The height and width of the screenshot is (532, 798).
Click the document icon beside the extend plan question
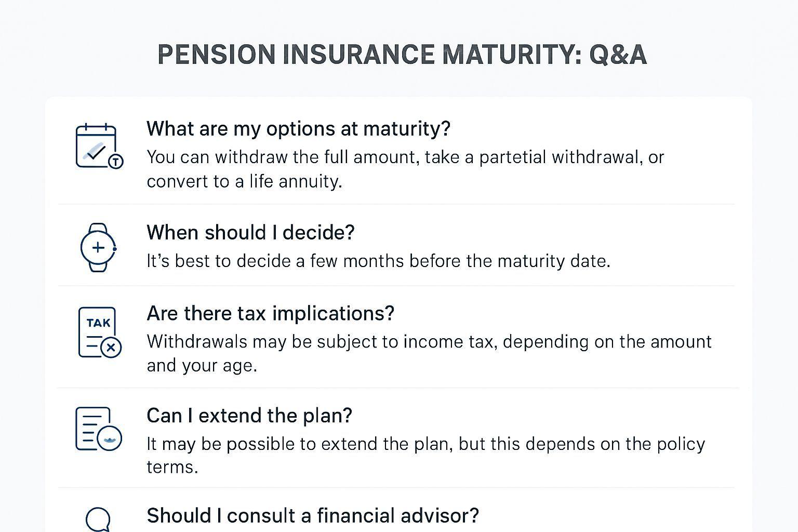pos(94,428)
